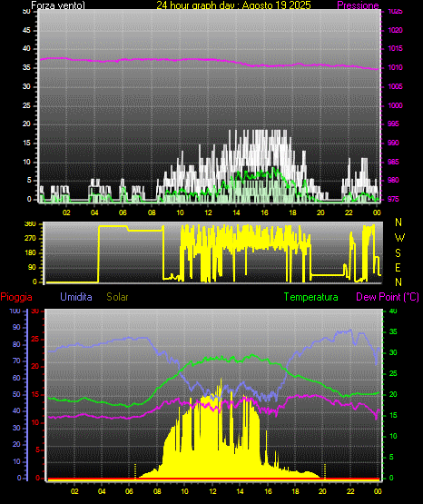
Task: Select the Temperatura legend label
Action: tap(311, 297)
